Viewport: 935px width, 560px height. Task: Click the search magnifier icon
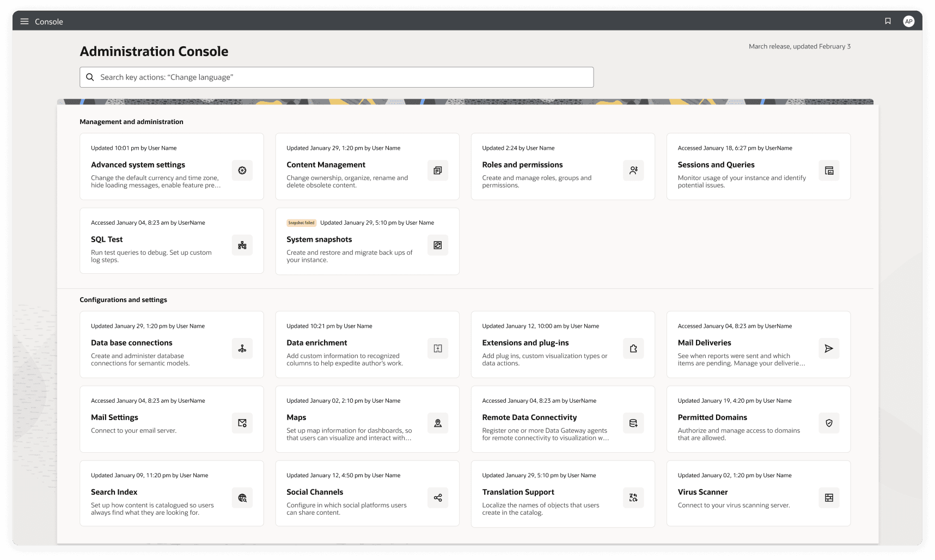coord(90,77)
